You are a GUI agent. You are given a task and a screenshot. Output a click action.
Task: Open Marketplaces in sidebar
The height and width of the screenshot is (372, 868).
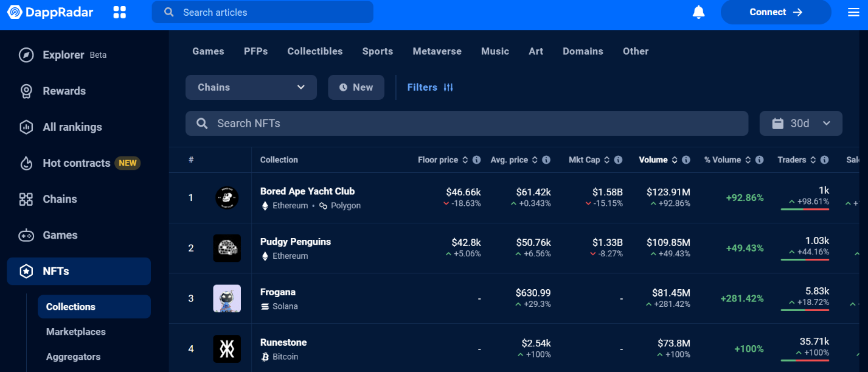[x=76, y=332]
